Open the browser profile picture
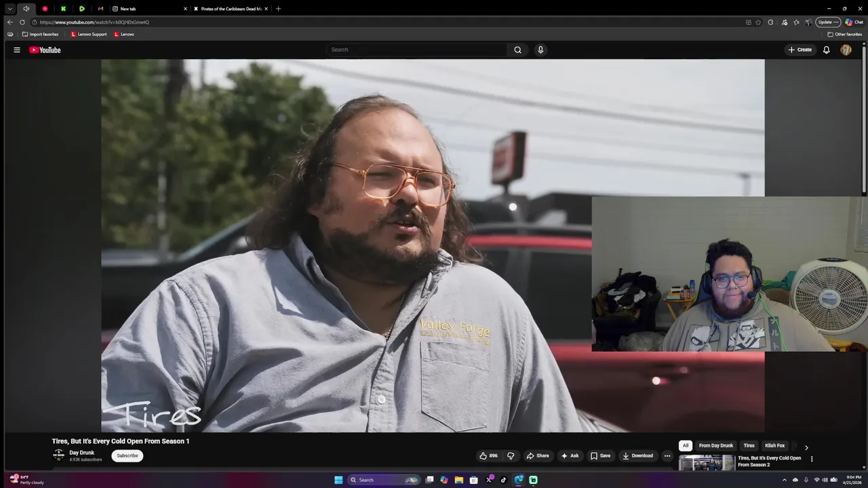Screen dimensions: 868x488 809,22
